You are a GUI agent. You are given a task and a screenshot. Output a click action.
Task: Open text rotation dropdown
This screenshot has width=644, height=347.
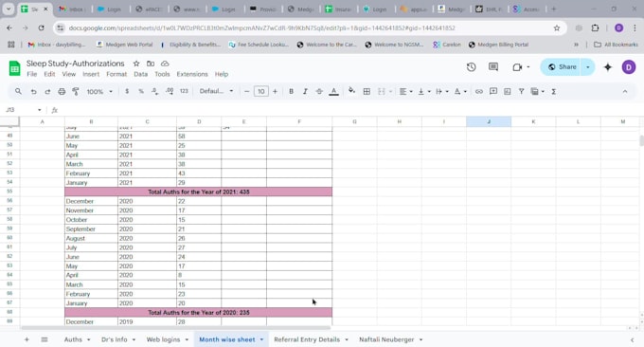(460, 91)
